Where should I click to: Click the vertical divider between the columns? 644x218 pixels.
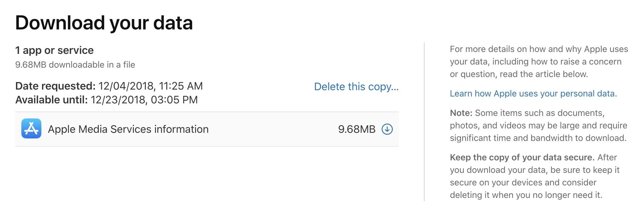pyautogui.click(x=424, y=122)
